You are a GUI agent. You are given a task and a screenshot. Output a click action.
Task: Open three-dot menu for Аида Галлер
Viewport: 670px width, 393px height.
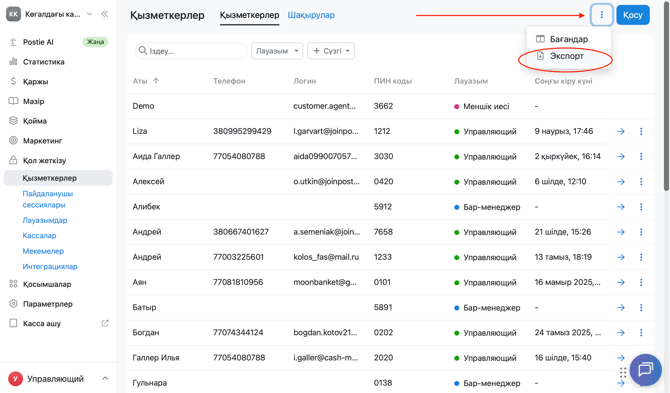click(641, 156)
